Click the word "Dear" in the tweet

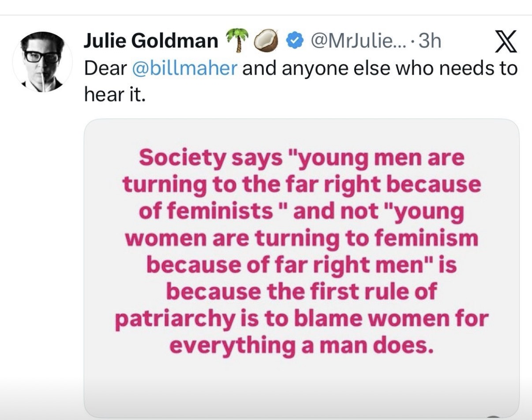(105, 68)
